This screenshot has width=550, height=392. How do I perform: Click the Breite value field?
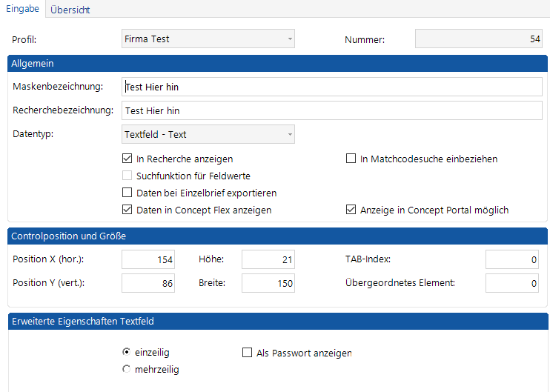[x=268, y=283]
